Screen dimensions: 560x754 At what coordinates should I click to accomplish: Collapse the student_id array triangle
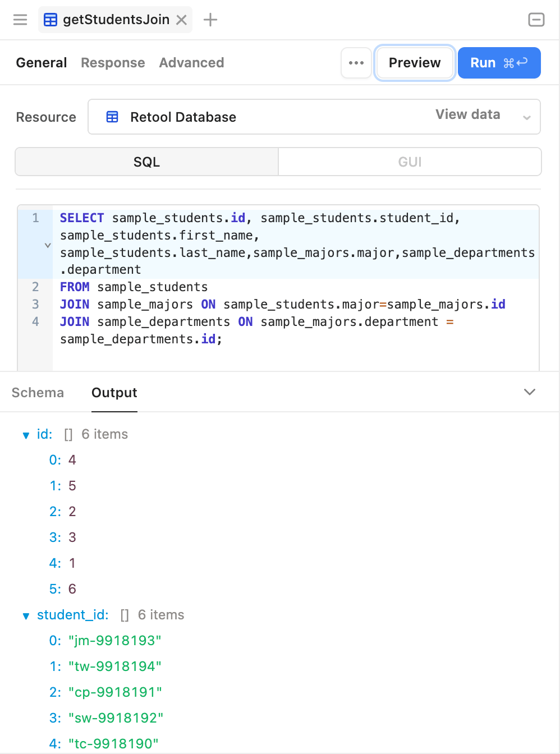(26, 616)
